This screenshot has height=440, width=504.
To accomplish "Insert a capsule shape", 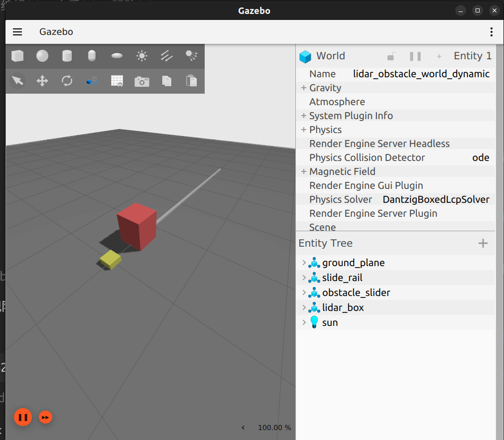I will point(92,56).
